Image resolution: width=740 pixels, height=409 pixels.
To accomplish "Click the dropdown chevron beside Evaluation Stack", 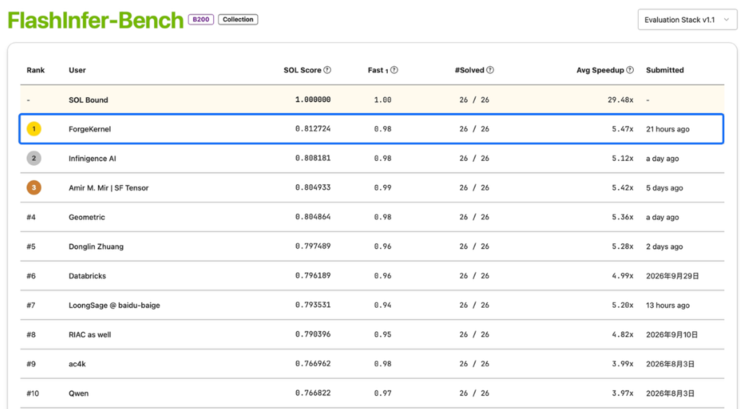I will pyautogui.click(x=726, y=20).
